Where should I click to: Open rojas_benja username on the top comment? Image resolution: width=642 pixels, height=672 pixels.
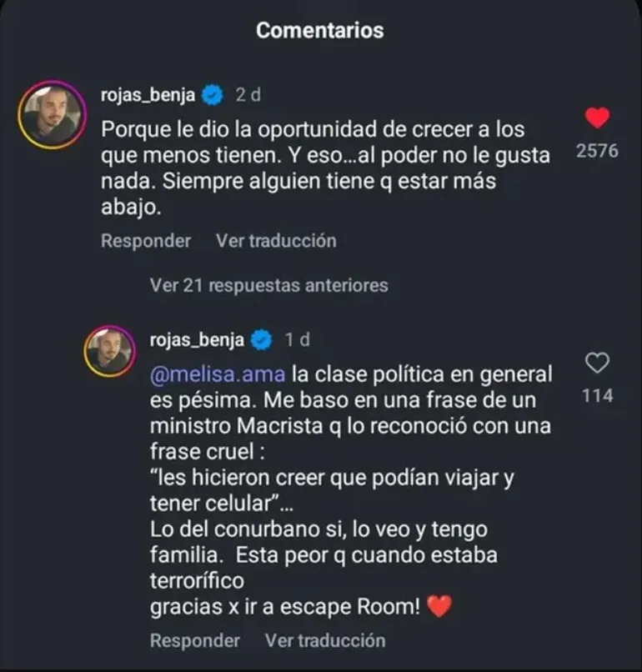(x=153, y=96)
